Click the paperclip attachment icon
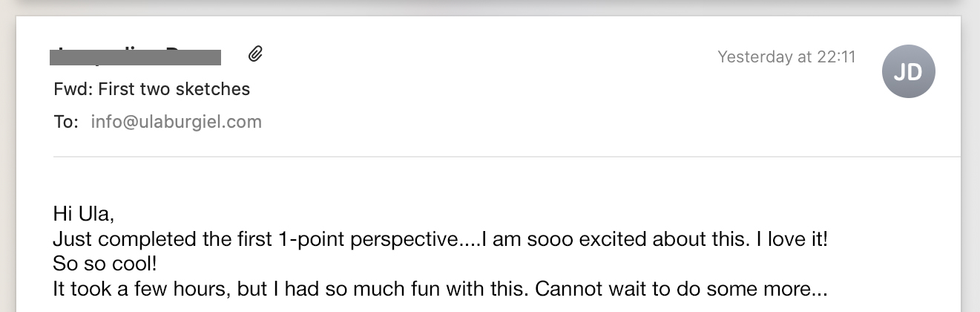The height and width of the screenshot is (312, 980). (255, 53)
